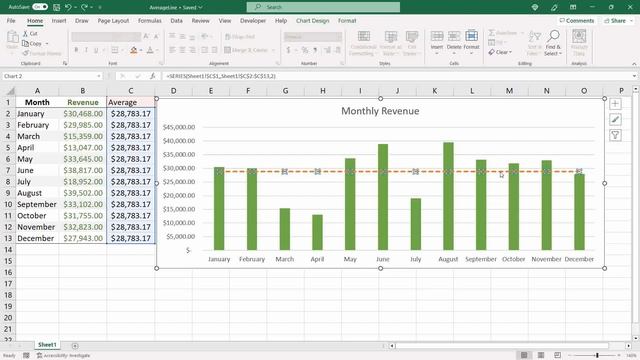Click the Save icon in title bar

coord(56,7)
